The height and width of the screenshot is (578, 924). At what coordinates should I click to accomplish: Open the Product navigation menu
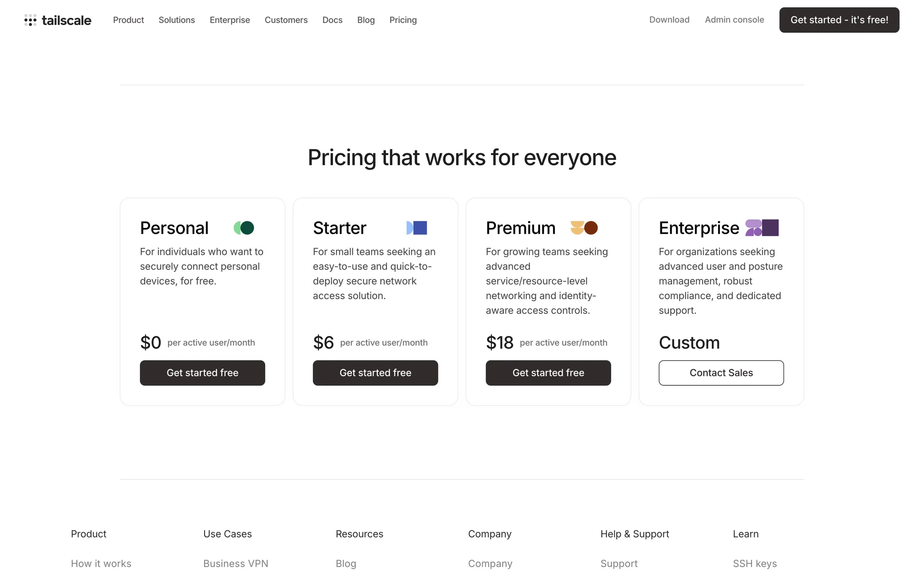(x=128, y=20)
